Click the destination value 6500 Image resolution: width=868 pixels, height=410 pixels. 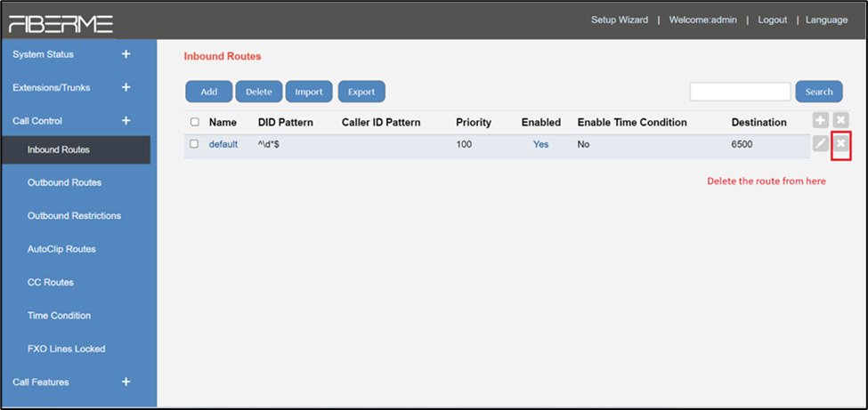[742, 144]
